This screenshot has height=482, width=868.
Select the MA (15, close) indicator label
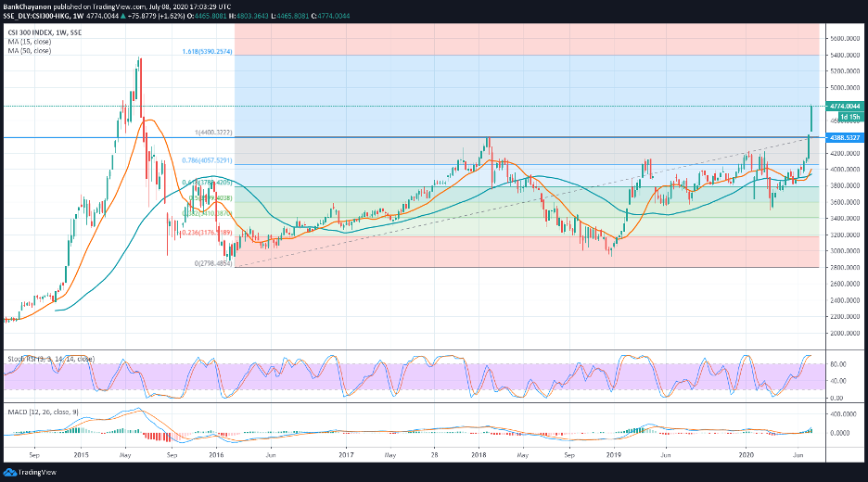28,41
